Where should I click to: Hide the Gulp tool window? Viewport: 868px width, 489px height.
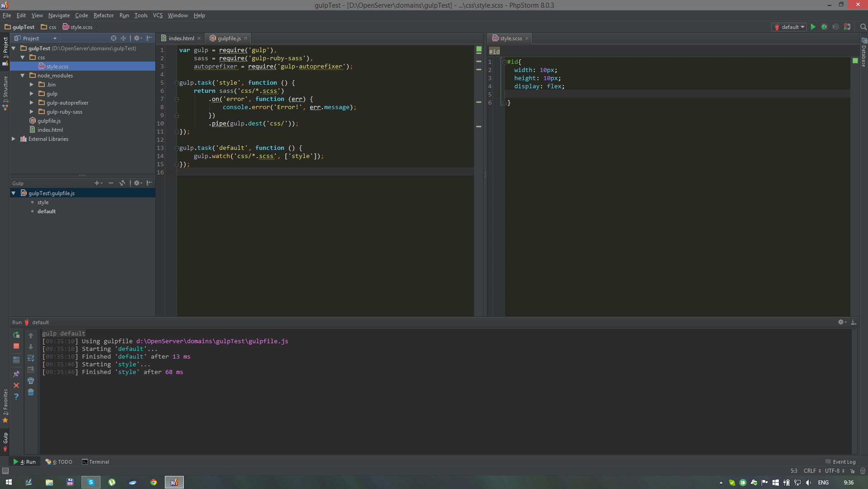click(x=149, y=183)
